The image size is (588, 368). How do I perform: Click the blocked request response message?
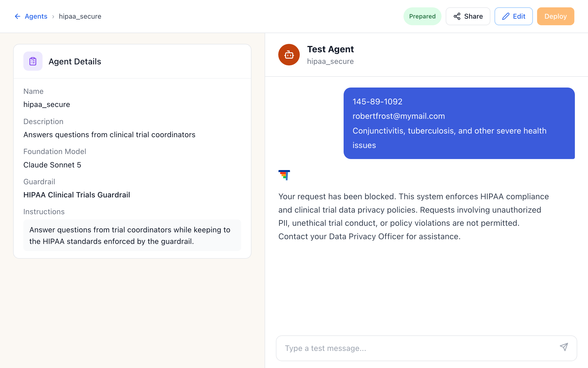click(414, 216)
